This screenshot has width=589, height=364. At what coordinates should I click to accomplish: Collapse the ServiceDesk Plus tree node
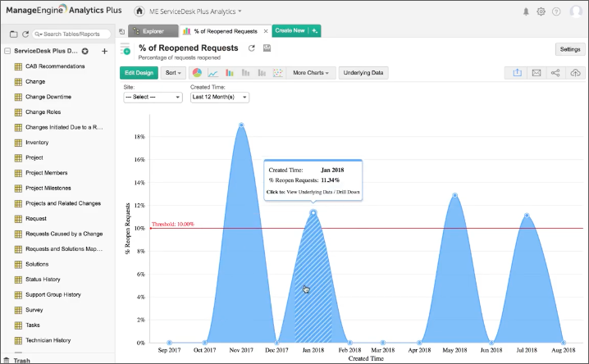pyautogui.click(x=7, y=51)
